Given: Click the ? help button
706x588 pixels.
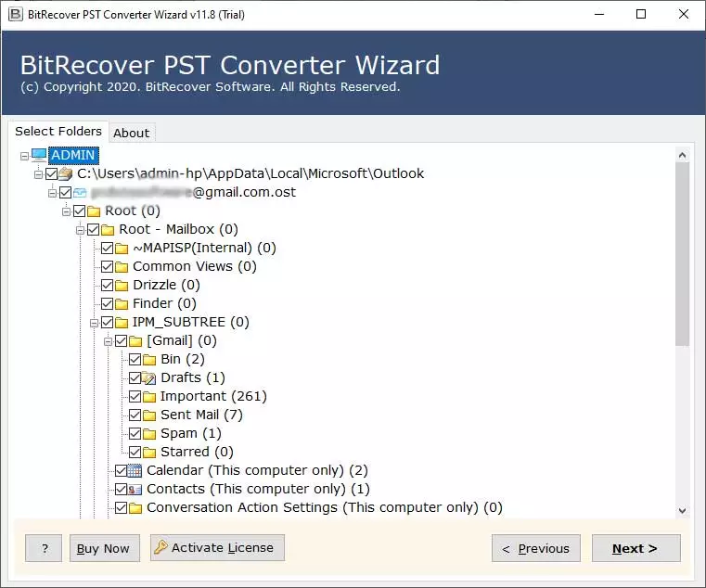Looking at the screenshot, I should pyautogui.click(x=44, y=548).
